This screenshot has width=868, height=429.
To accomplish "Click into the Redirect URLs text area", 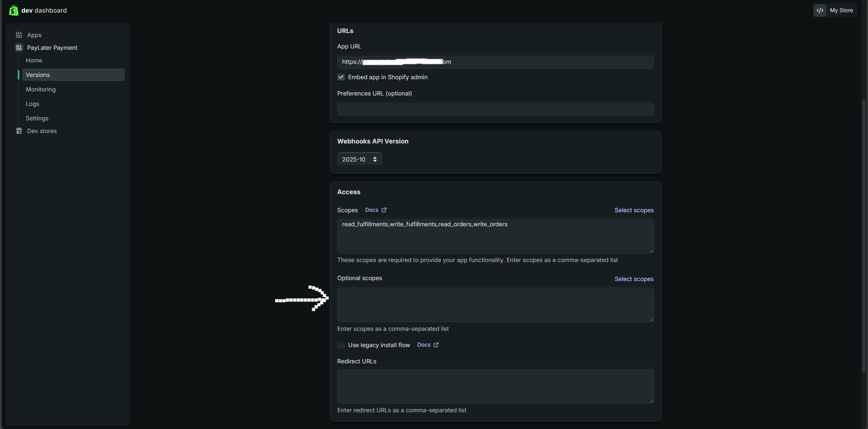I will click(x=495, y=386).
